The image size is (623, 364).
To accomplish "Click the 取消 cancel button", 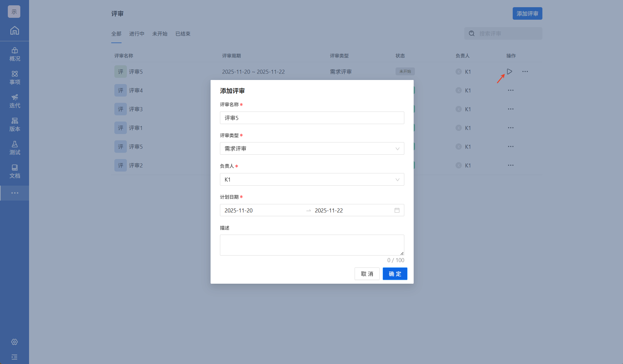I will [x=367, y=274].
